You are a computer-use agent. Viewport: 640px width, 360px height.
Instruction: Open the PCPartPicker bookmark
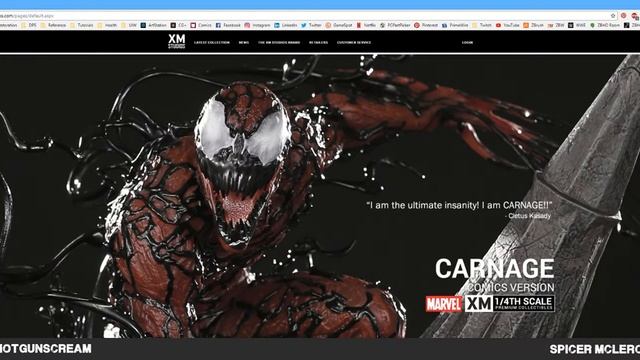click(x=395, y=25)
